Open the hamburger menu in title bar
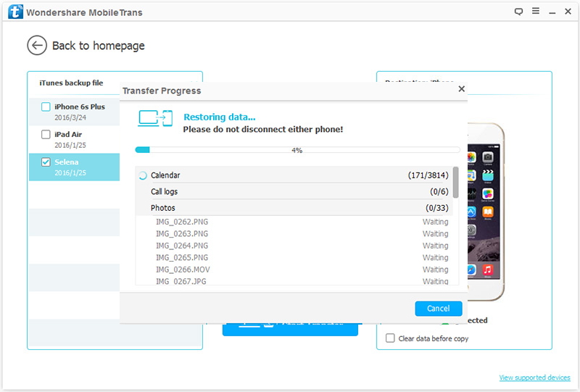This screenshot has height=392, width=580. pyautogui.click(x=535, y=11)
